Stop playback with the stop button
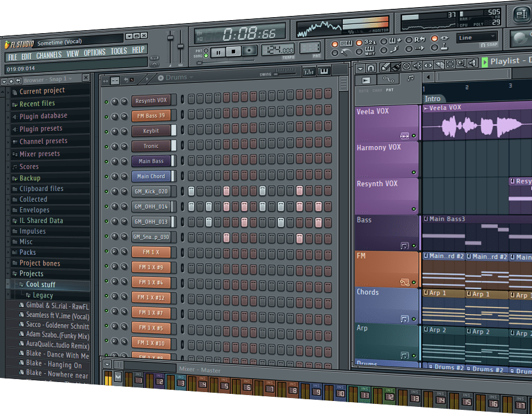 point(233,51)
